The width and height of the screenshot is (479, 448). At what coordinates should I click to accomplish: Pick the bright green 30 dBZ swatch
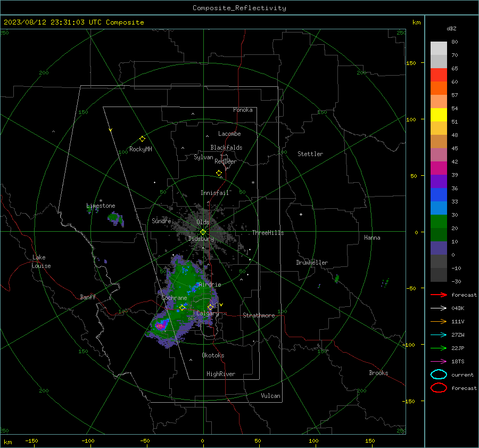click(x=439, y=222)
